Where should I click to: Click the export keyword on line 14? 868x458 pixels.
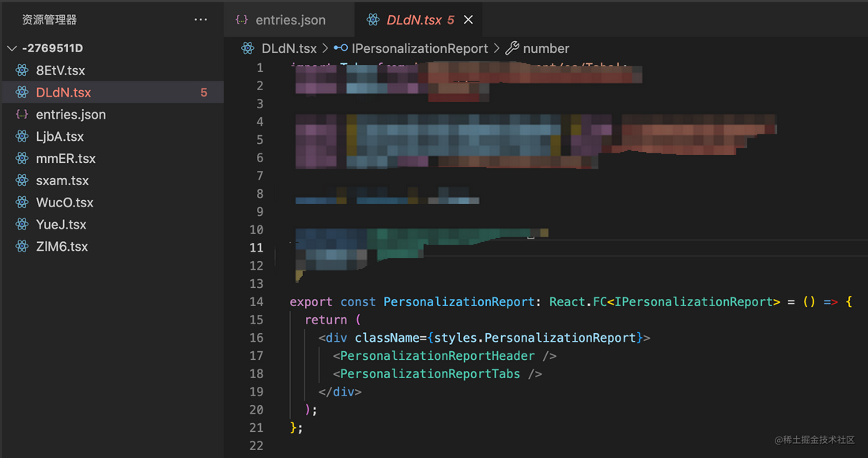(311, 302)
